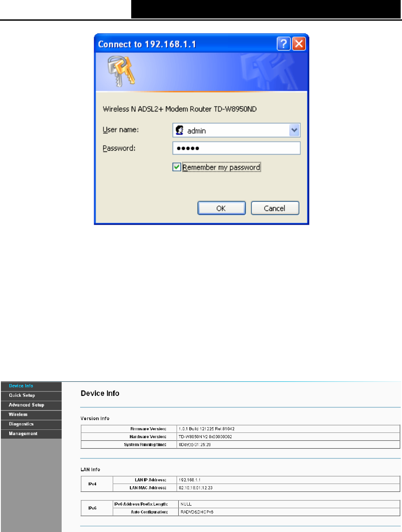Click the LAN IP address 192.168.1.1 cell
Image resolution: width=402 pixels, height=532 pixels.
288,479
